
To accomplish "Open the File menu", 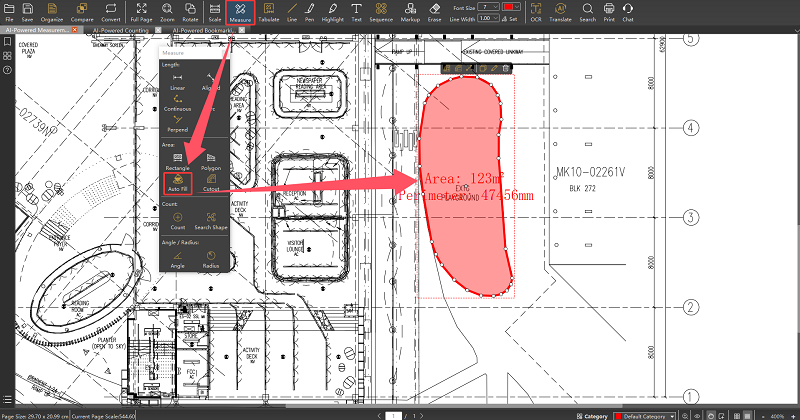I will (x=8, y=12).
